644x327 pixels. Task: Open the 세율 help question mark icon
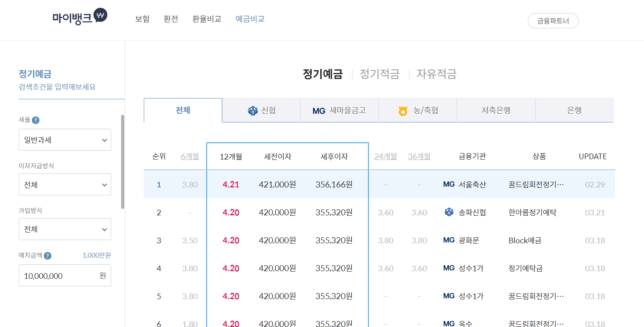[x=35, y=120]
